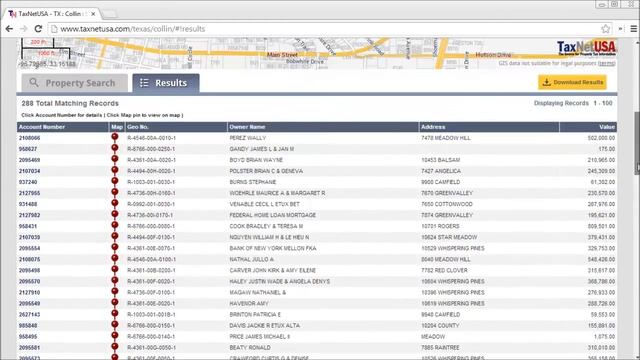The image size is (640, 360).
Task: Click map pin for FEDERAL HOME LOAN MORTGAGE
Action: click(x=115, y=214)
